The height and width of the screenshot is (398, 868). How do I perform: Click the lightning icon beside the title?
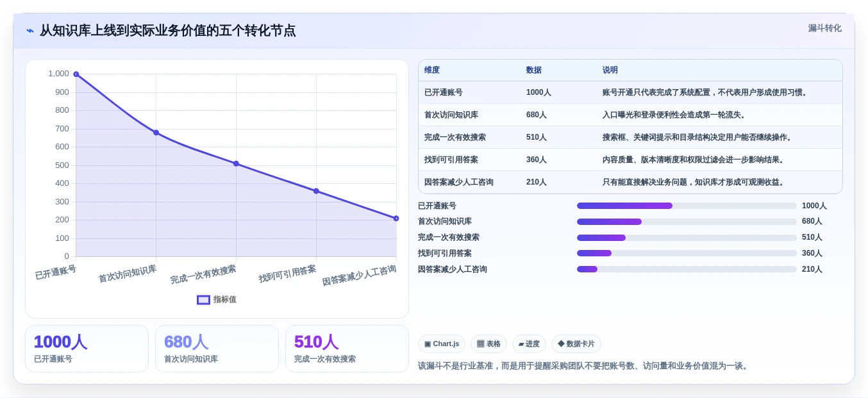[x=29, y=31]
